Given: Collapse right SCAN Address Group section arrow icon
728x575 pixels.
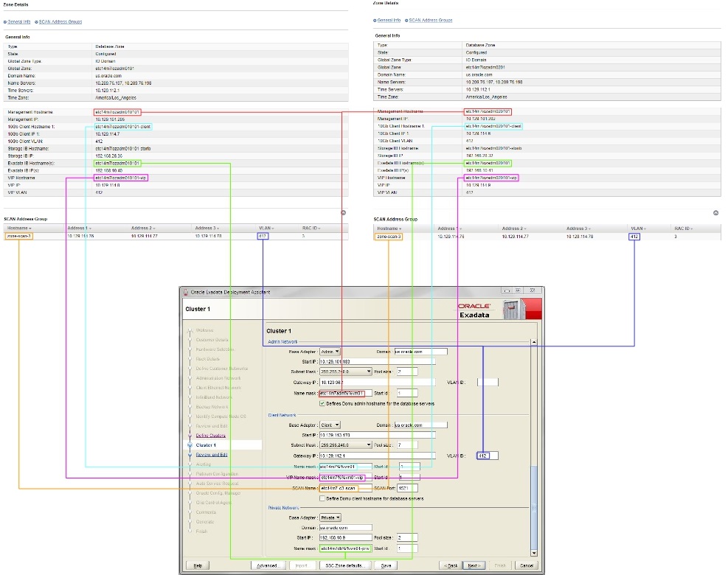Looking at the screenshot, I should (x=715, y=213).
